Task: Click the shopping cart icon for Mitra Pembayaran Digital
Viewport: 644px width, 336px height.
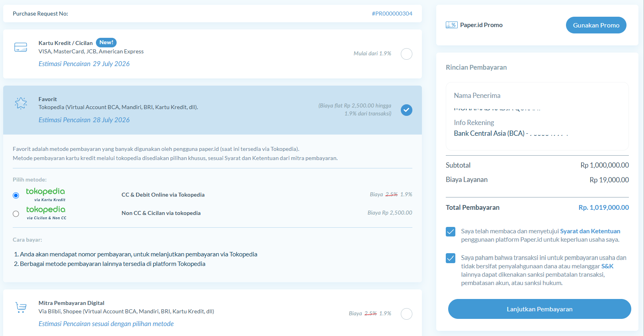Action: (21, 307)
